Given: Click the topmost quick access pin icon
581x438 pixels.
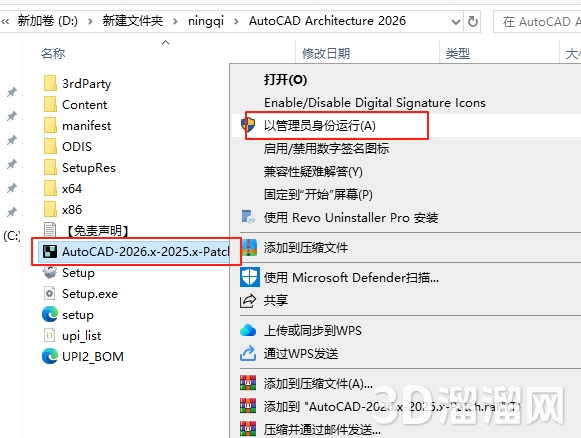Looking at the screenshot, I should 12,92.
